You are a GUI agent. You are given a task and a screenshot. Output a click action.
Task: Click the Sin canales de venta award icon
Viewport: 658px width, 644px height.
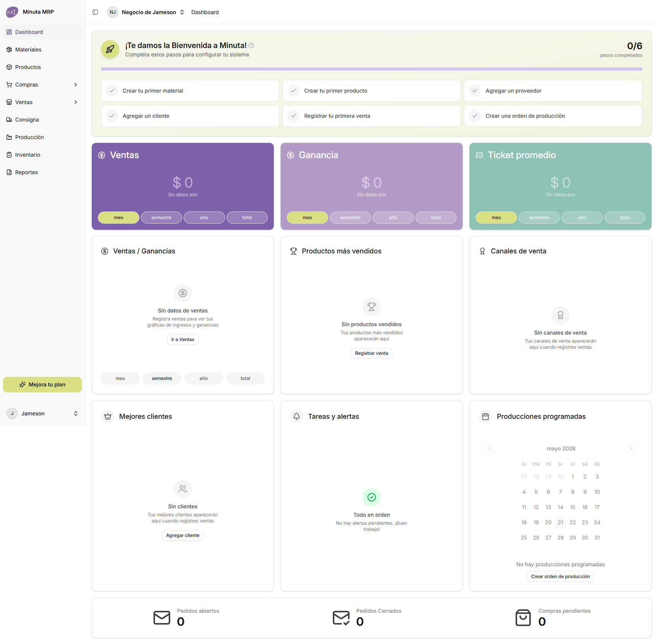(561, 315)
